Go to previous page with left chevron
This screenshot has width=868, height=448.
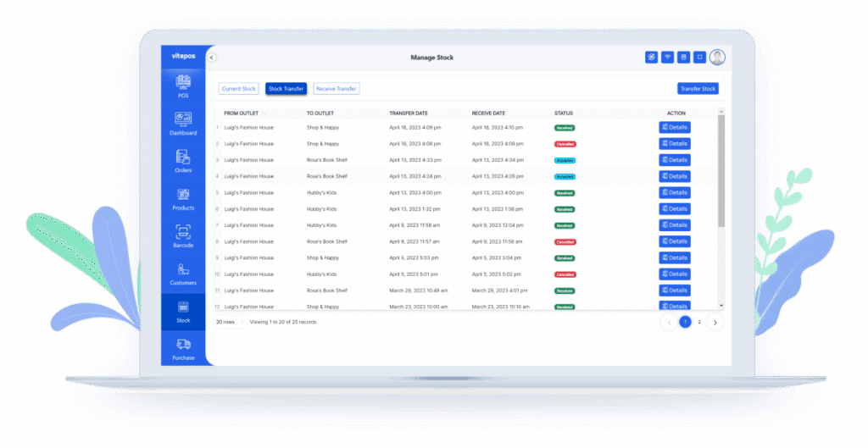(669, 323)
